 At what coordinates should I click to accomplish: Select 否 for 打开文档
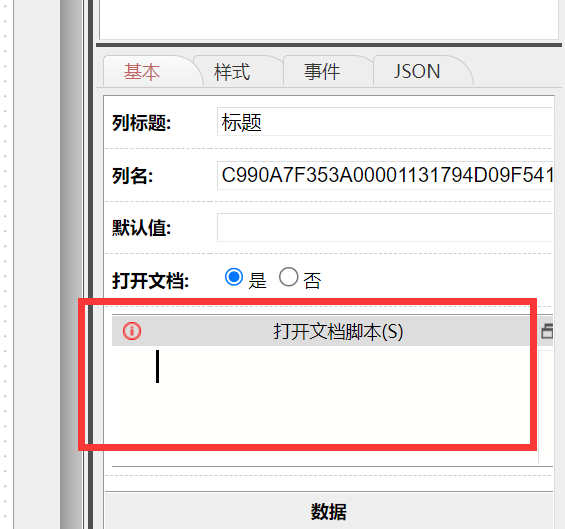tap(289, 277)
